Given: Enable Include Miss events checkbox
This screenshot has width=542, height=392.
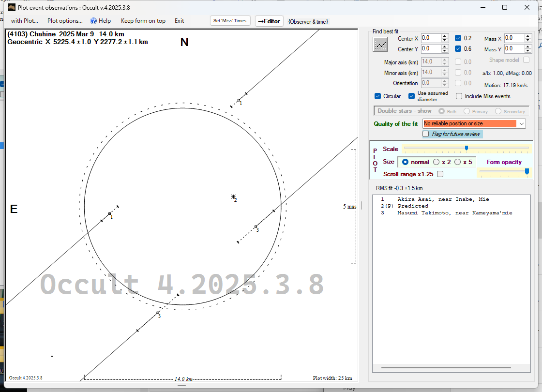Looking at the screenshot, I should (x=459, y=96).
